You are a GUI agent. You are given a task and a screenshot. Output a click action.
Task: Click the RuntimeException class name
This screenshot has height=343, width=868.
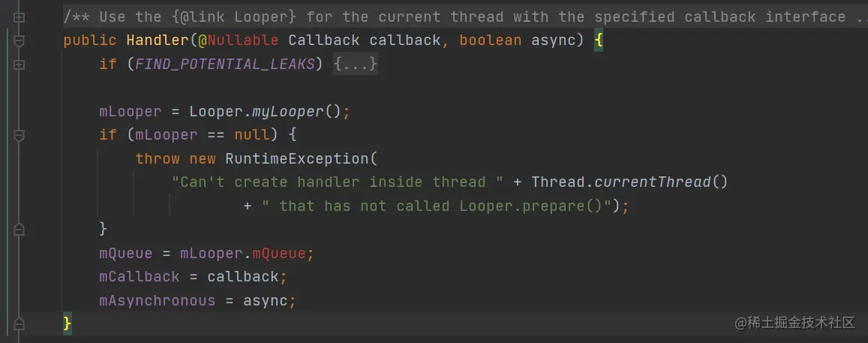pyautogui.click(x=297, y=158)
